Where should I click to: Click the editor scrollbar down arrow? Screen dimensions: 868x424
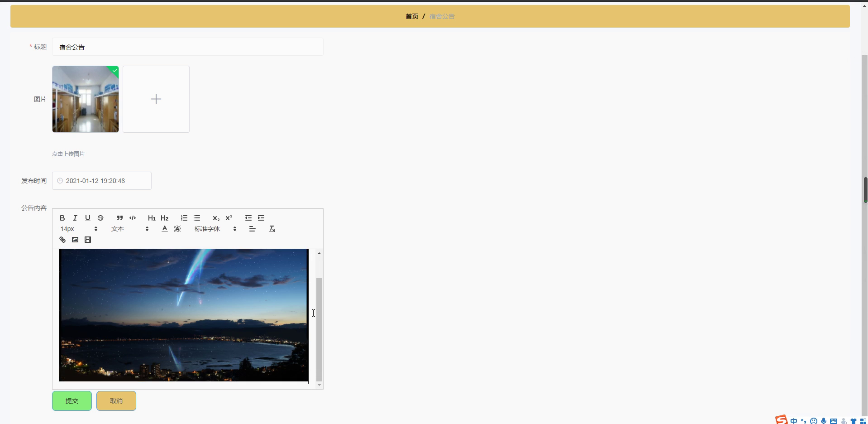click(x=319, y=385)
